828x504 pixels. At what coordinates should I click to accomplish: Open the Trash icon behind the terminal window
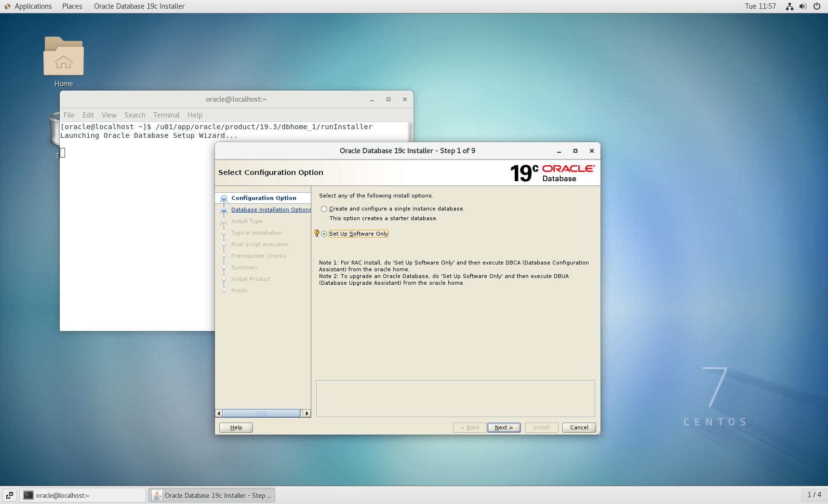click(x=54, y=129)
